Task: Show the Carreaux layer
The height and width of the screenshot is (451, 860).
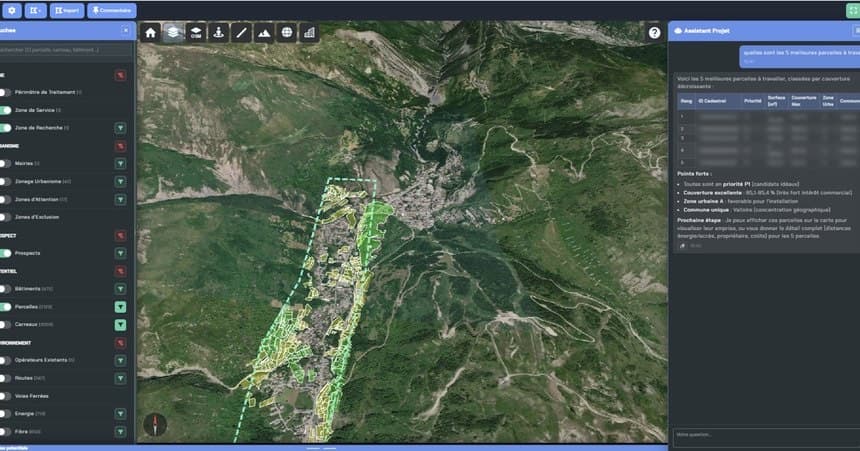Action: 5,325
